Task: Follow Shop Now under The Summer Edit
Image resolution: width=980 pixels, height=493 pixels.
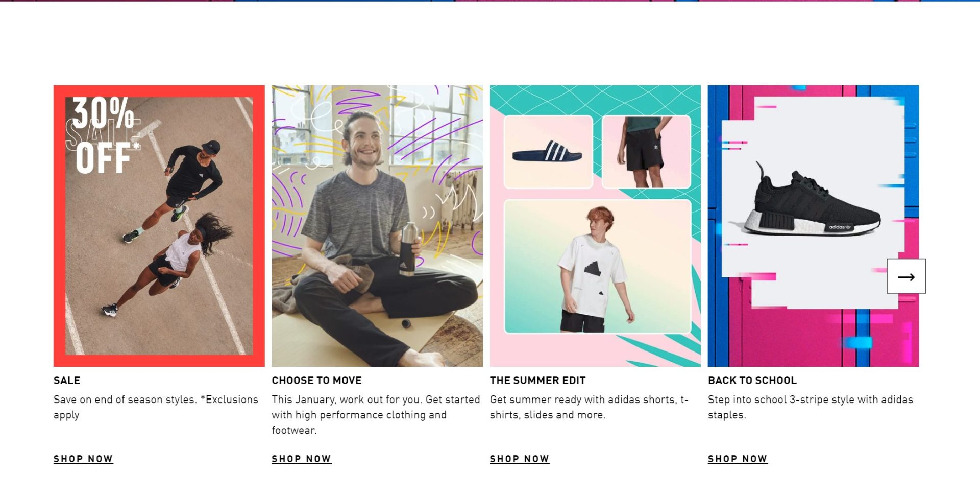Action: tap(520, 459)
